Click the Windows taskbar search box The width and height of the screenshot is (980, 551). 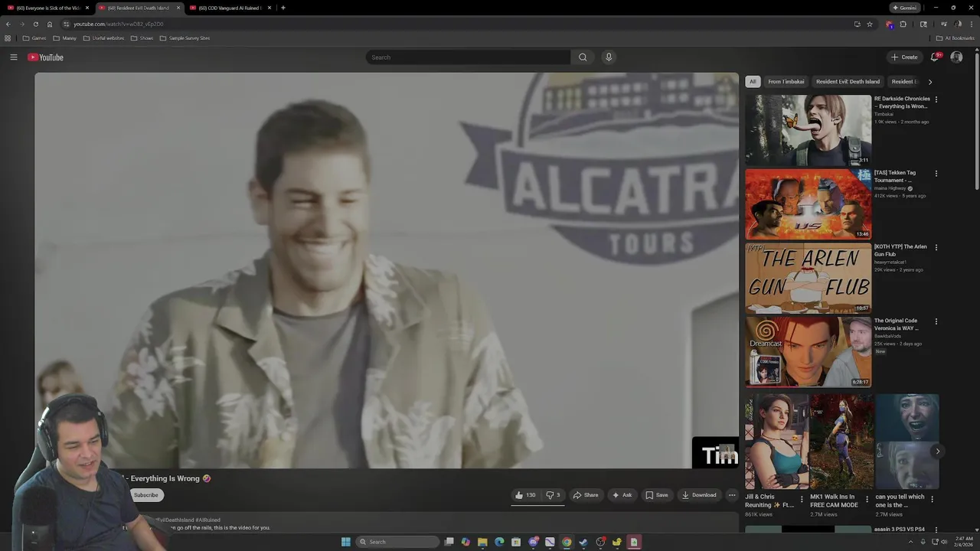tap(398, 542)
